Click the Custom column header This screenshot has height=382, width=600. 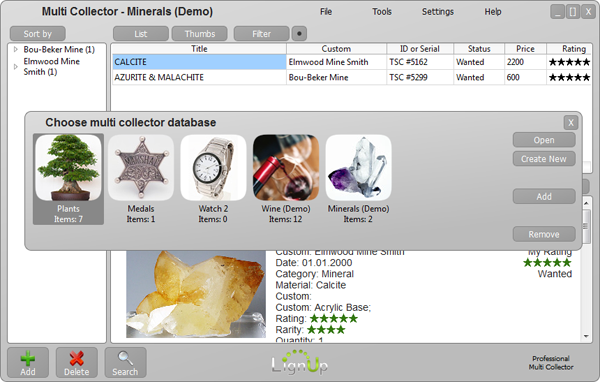pos(336,49)
